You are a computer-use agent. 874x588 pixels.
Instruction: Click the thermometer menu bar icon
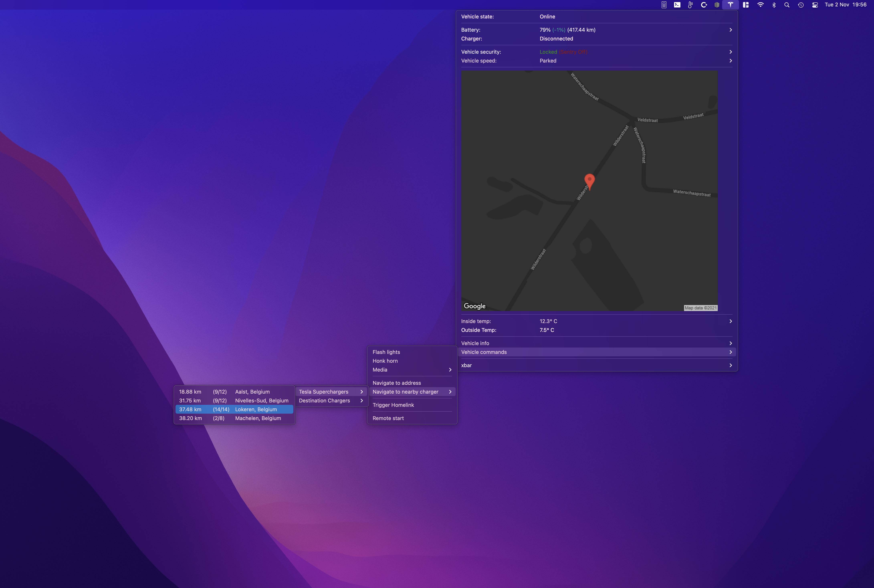690,5
